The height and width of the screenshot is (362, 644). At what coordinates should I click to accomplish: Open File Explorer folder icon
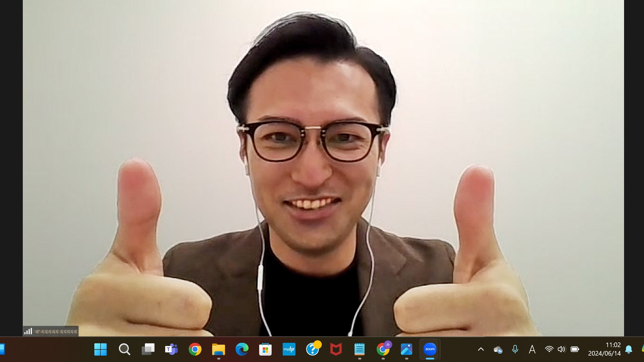218,349
